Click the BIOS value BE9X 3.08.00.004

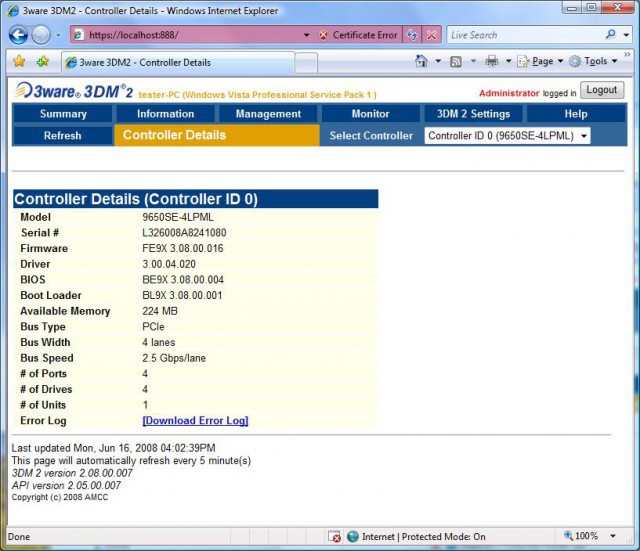[x=183, y=280]
